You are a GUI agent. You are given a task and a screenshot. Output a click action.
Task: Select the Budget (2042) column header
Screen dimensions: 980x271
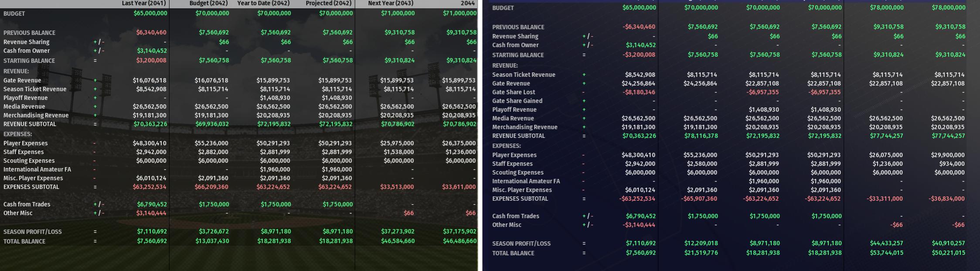tap(209, 3)
